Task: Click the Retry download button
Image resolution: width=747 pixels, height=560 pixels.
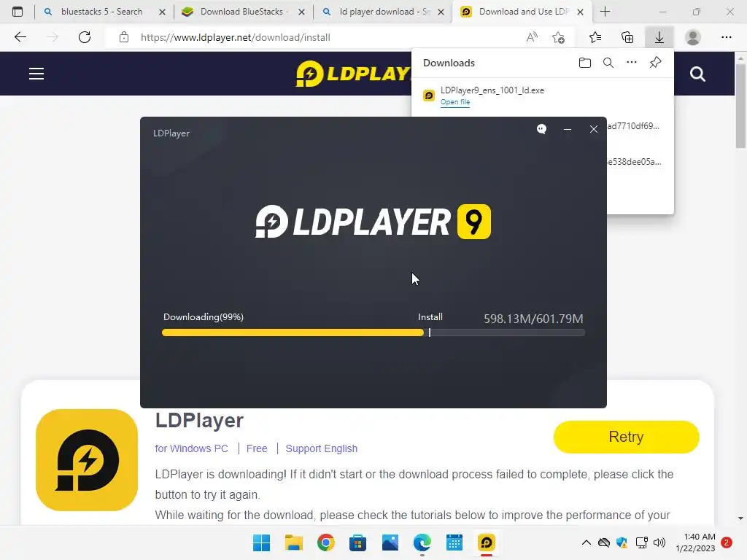Action: tap(626, 437)
